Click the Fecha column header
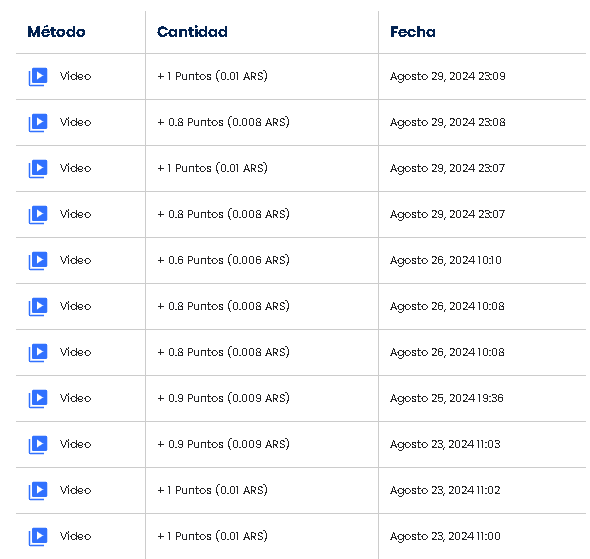The width and height of the screenshot is (590, 559). click(413, 32)
